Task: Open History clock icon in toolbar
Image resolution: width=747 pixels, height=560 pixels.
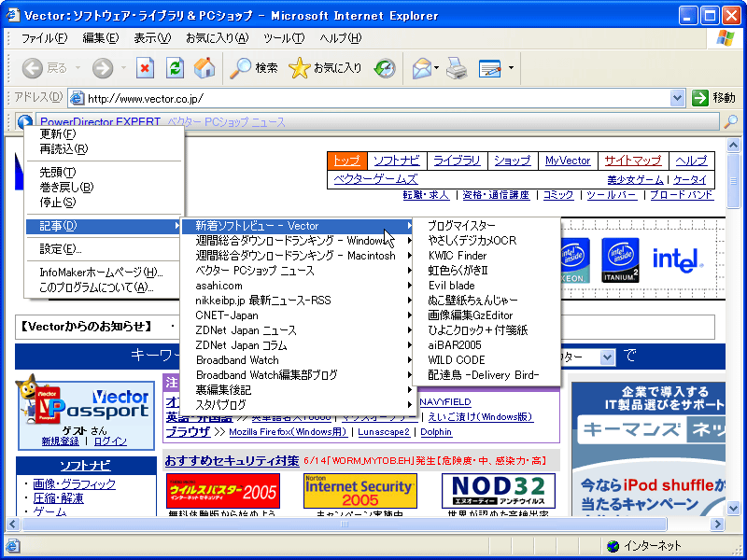Action: point(385,68)
